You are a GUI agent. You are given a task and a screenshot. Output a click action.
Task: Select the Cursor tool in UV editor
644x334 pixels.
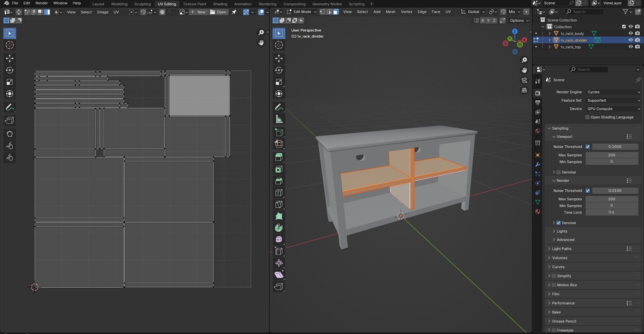[9, 45]
